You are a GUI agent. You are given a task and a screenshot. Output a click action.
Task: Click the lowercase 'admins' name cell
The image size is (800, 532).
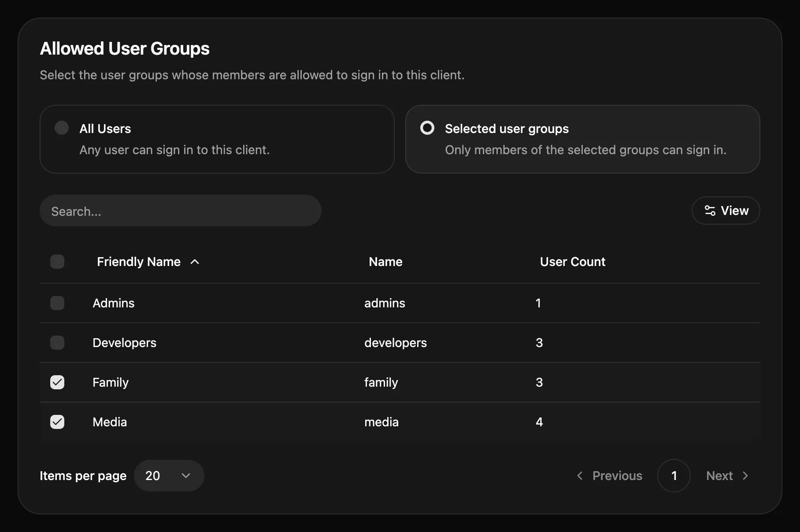click(385, 303)
